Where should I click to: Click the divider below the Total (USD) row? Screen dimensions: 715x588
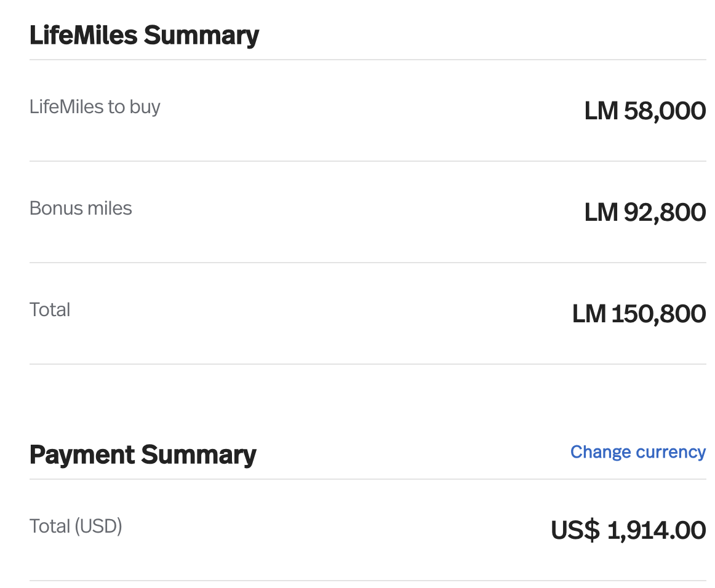[x=368, y=581]
